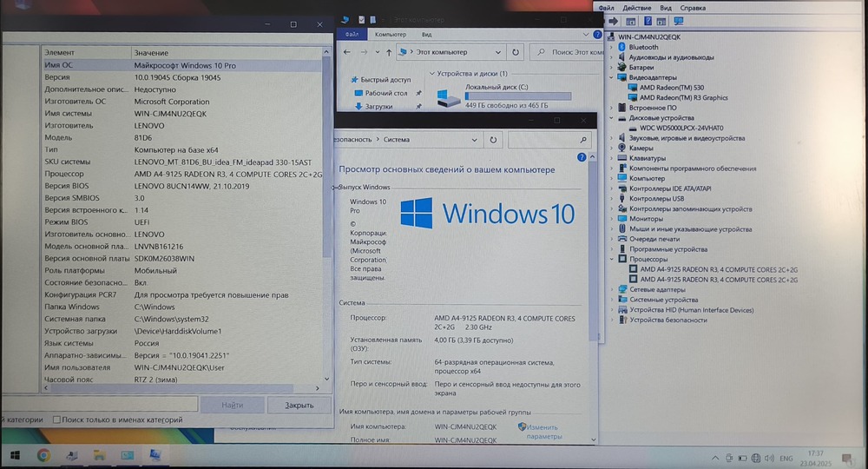This screenshot has width=868, height=469.
Task: Open Windows Start menu
Action: (x=16, y=455)
